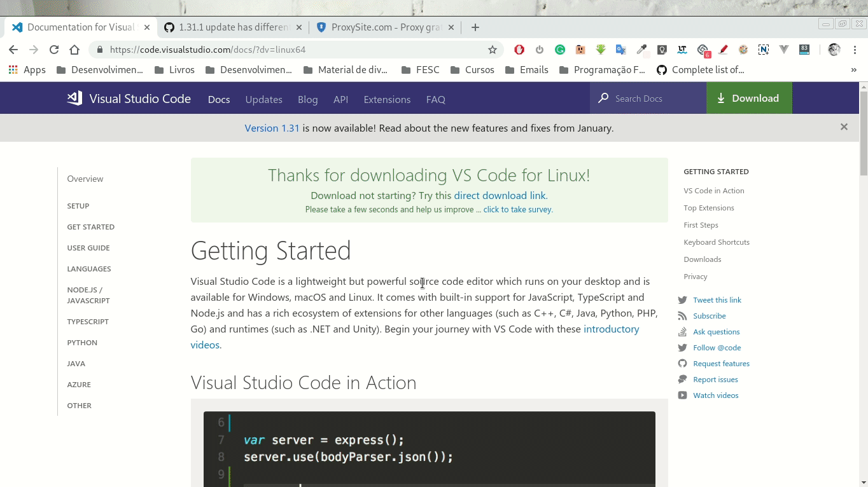The image size is (868, 487).
Task: Open the Version 1.31 link
Action: click(272, 128)
